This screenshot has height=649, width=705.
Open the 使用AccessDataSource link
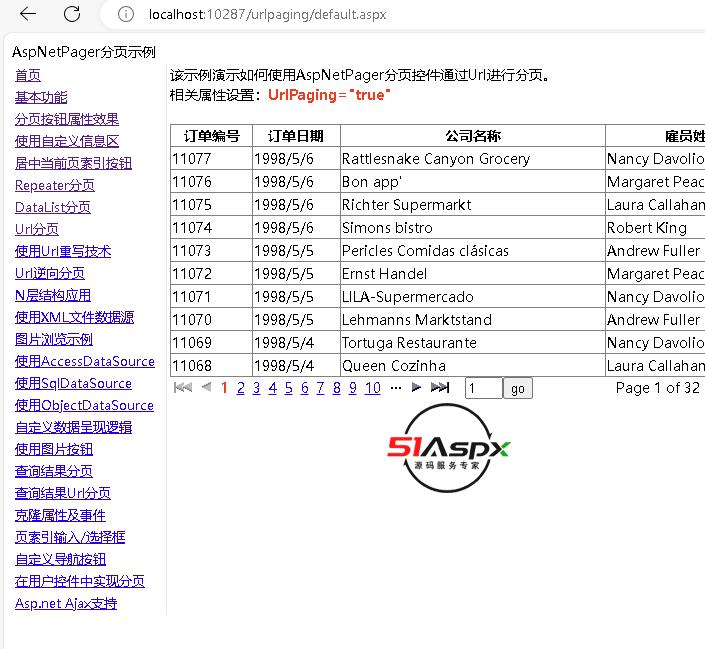[x=85, y=362]
